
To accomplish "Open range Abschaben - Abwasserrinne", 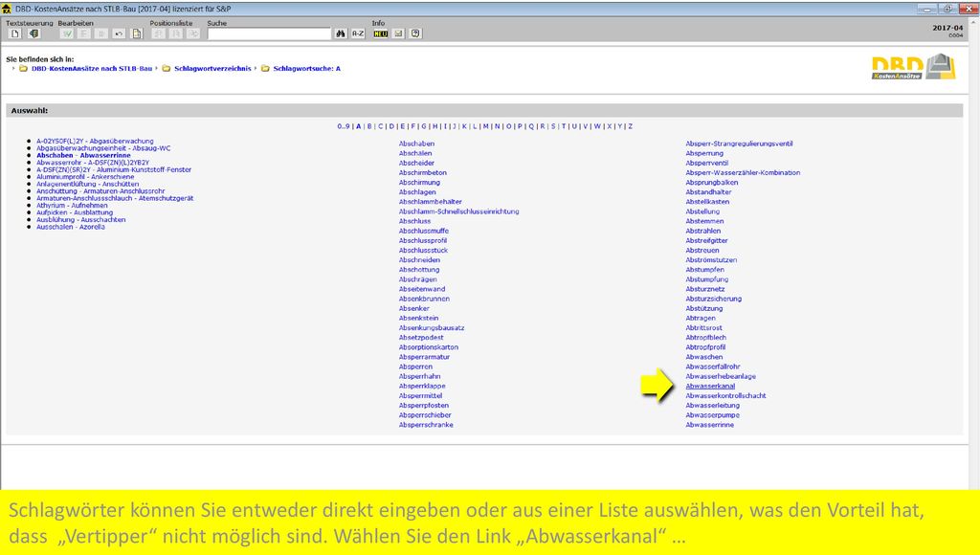I will 84,156.
